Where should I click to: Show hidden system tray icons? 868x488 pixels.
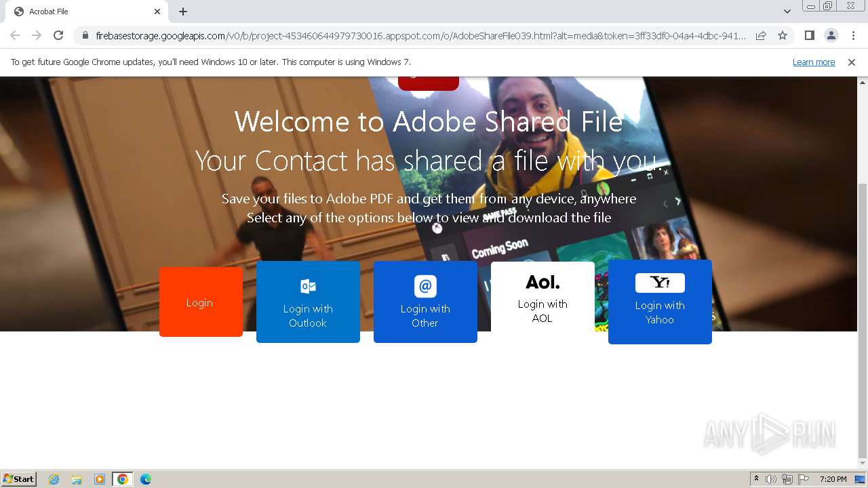[x=757, y=479]
